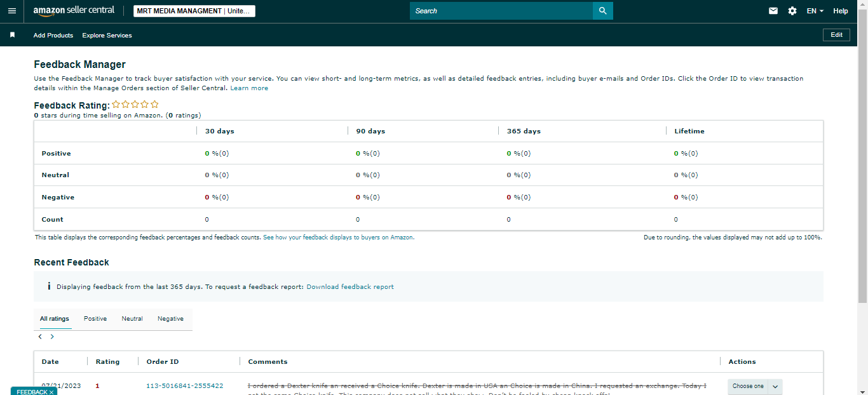Screen dimensions: 868x395
Task: Open the MRT MEDIA MANAGMENT account switcher
Action: [x=194, y=11]
